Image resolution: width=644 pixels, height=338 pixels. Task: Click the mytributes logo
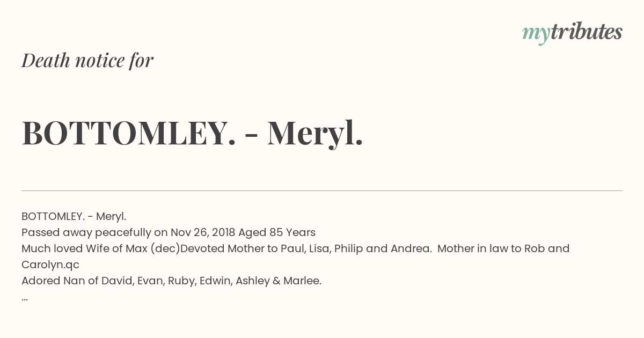click(x=572, y=33)
